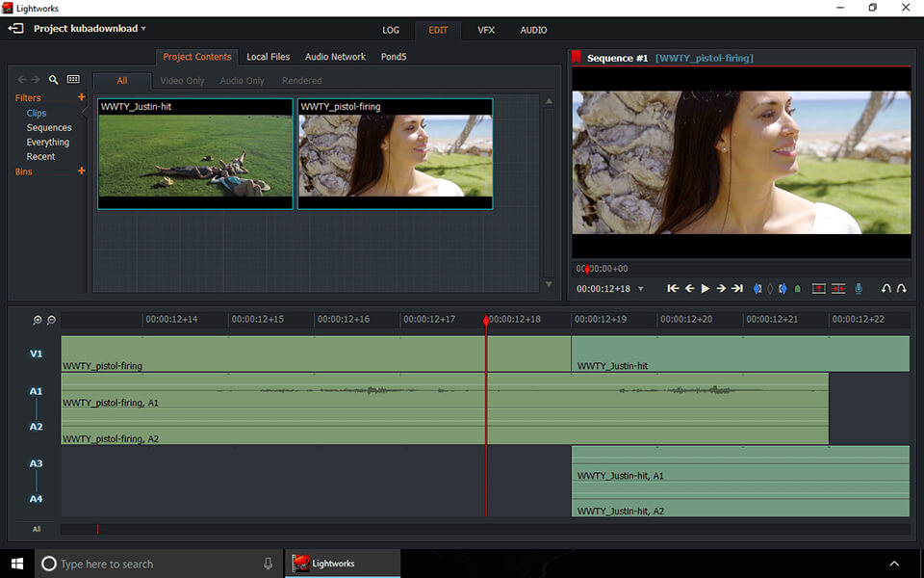Toggle the A3 audio track selector

coord(36,463)
